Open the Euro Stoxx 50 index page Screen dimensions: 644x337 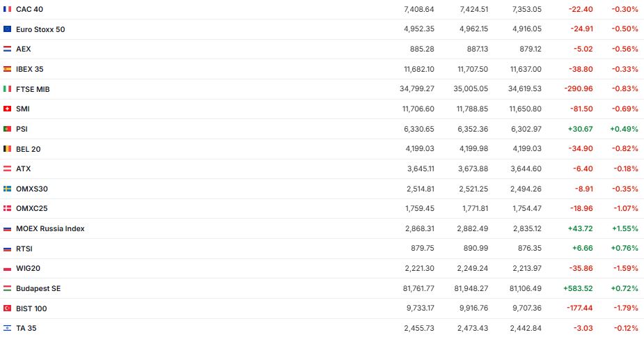pos(40,29)
